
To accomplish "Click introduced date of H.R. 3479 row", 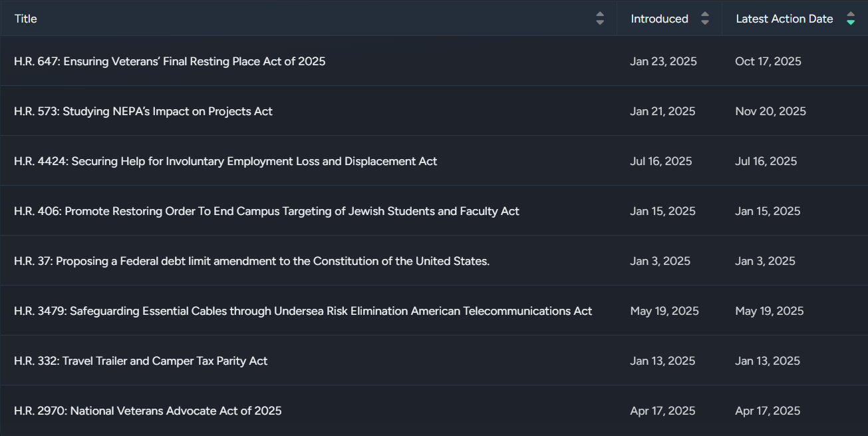I will pos(664,311).
